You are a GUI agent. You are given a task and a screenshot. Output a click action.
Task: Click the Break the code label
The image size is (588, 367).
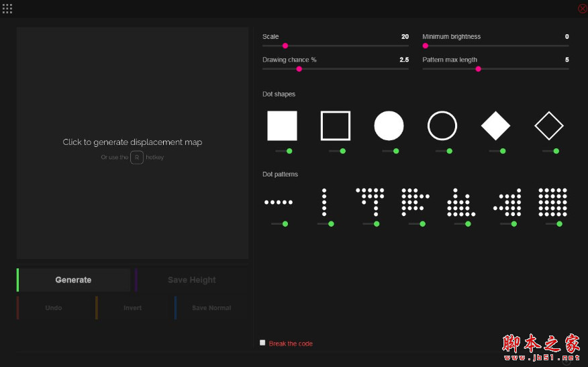tap(291, 344)
